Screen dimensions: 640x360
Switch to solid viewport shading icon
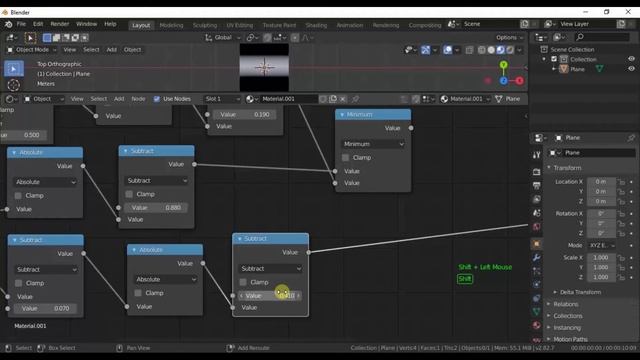(491, 50)
